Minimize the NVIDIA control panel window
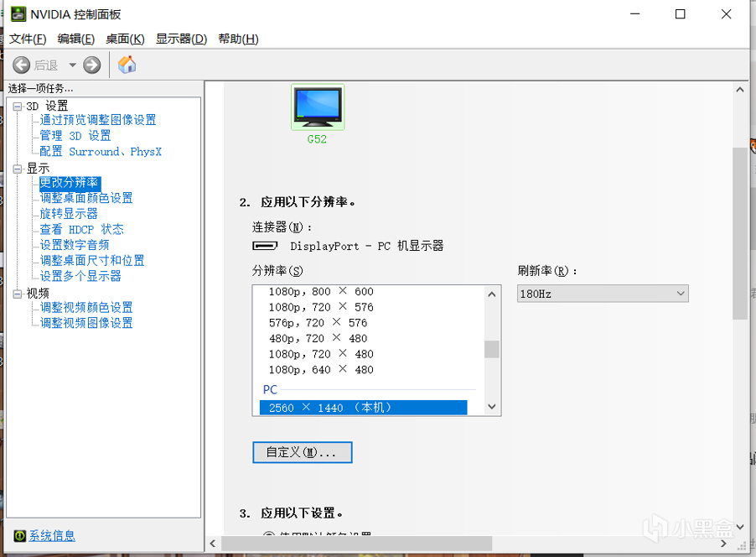The width and height of the screenshot is (756, 557). [635, 14]
